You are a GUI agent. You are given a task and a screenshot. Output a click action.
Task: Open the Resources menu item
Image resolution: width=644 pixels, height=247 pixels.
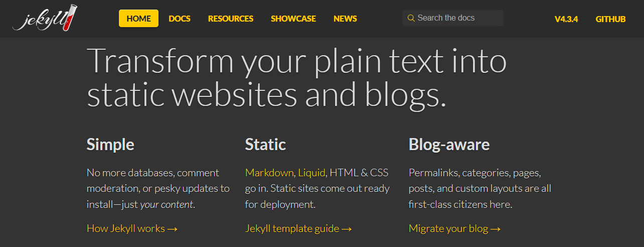tap(231, 19)
